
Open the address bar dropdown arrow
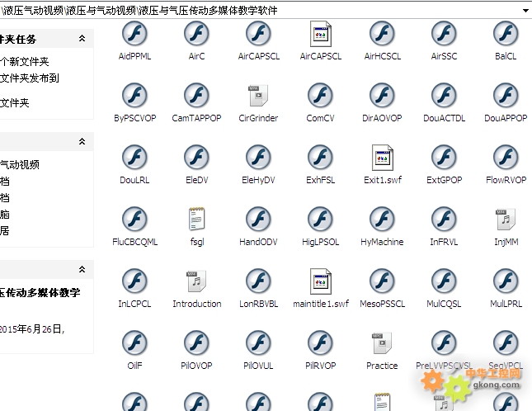(x=525, y=11)
